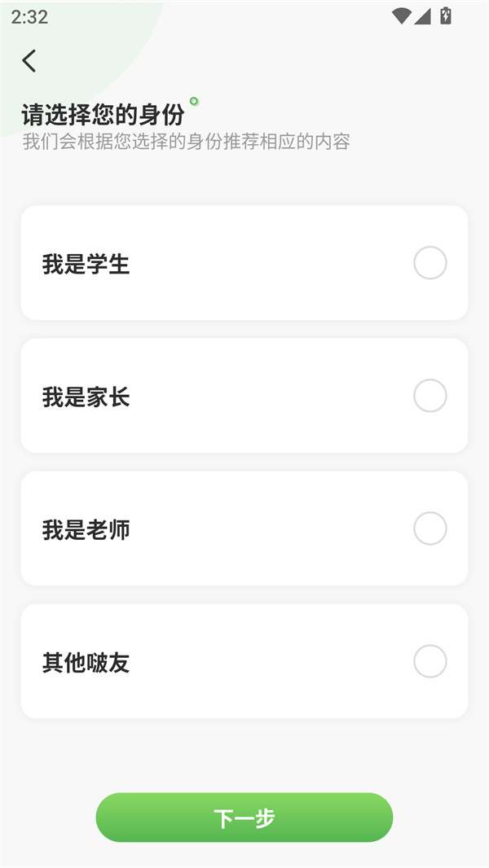
Task: Tap the 学生 option text label
Action: [x=85, y=263]
